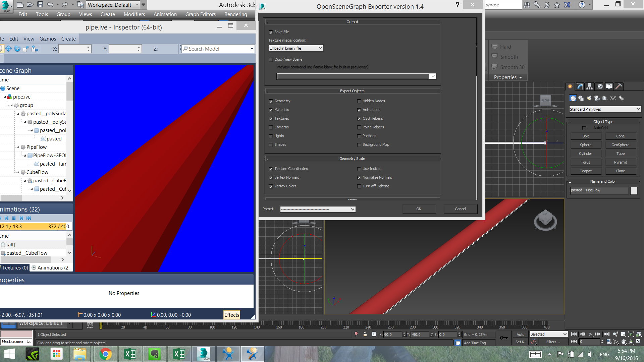Open the key filter Selected dropdown
The image size is (644, 362).
click(548, 334)
